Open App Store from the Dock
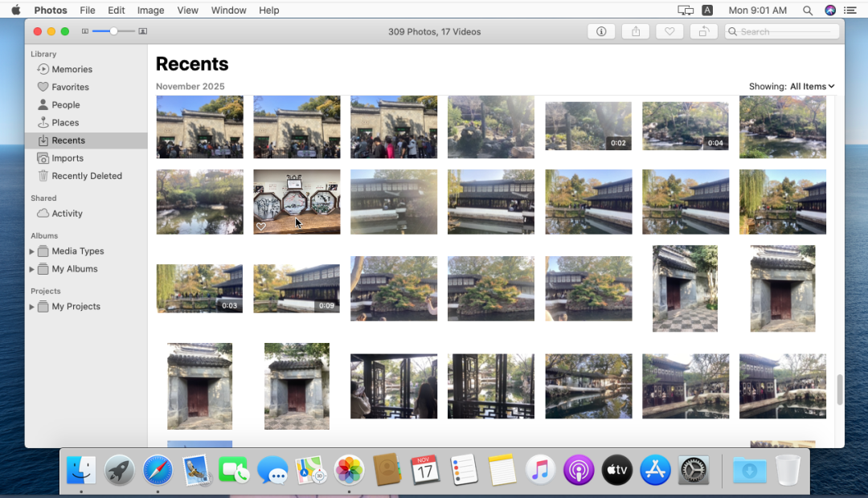The height and width of the screenshot is (498, 868). [x=656, y=471]
